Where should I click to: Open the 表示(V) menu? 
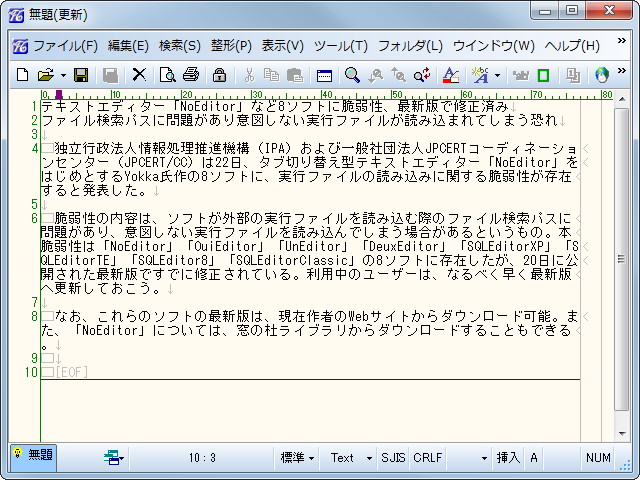[282, 46]
